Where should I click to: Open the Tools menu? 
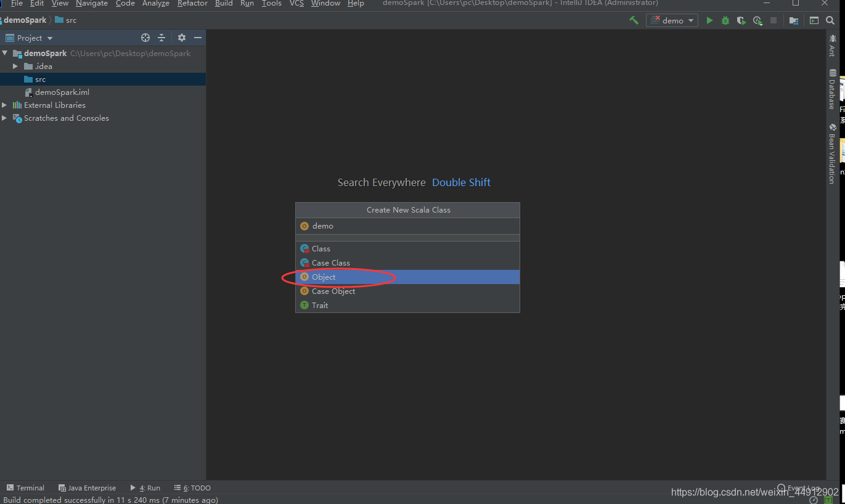tap(272, 3)
